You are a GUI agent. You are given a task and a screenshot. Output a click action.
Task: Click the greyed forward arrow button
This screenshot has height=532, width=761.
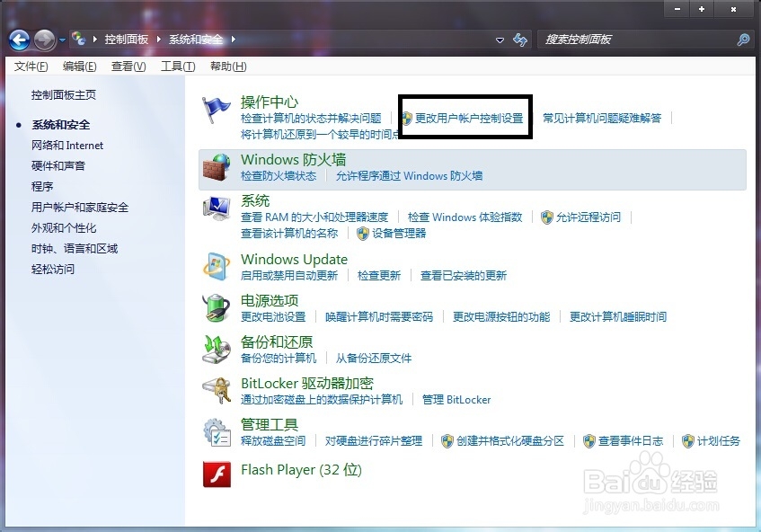44,40
